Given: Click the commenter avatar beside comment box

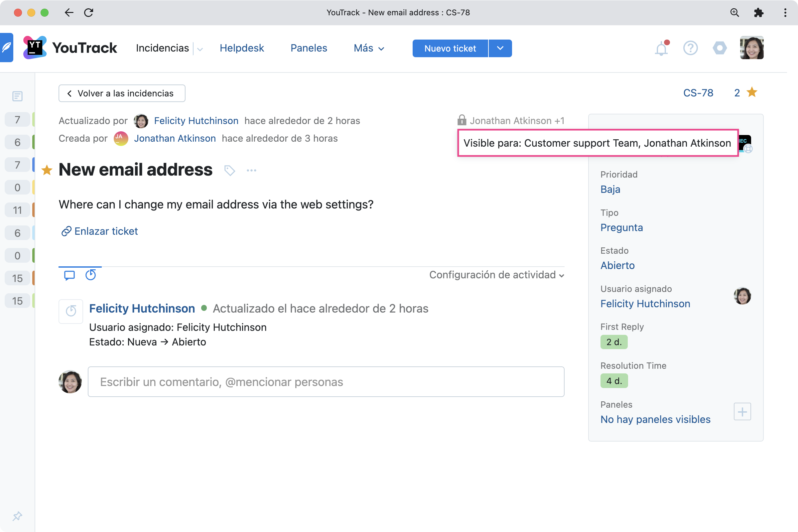Looking at the screenshot, I should tap(70, 382).
